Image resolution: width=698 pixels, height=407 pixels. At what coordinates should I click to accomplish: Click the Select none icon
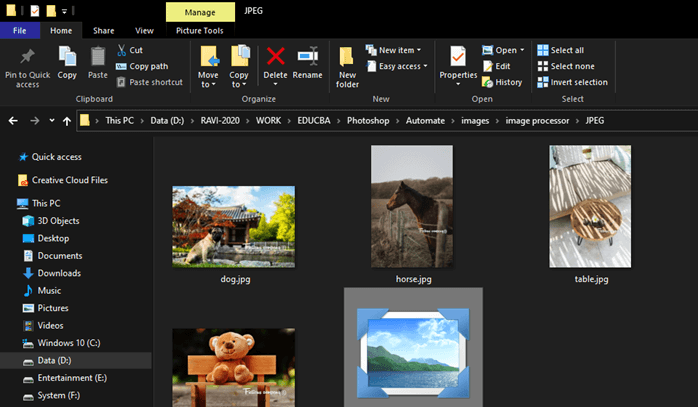coord(543,66)
